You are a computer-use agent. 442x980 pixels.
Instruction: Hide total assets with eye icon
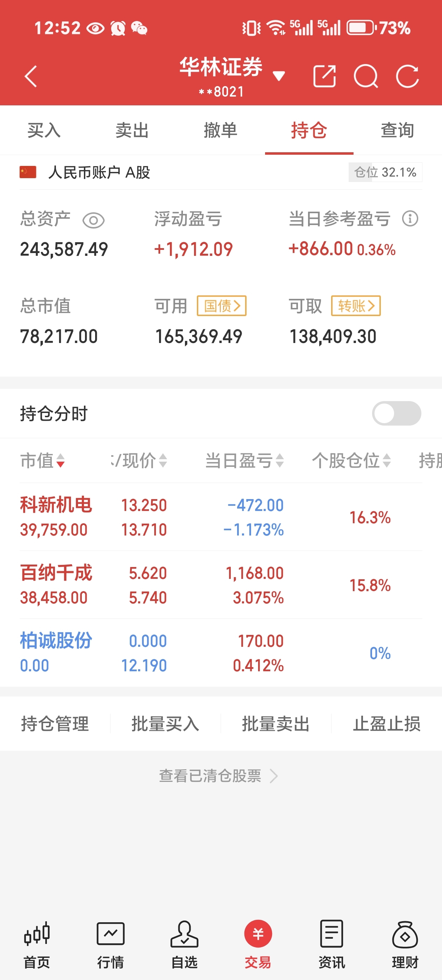click(x=93, y=220)
